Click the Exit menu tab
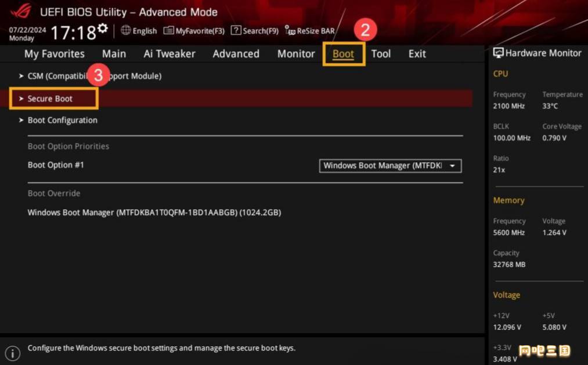This screenshot has height=365, width=588. (x=417, y=54)
